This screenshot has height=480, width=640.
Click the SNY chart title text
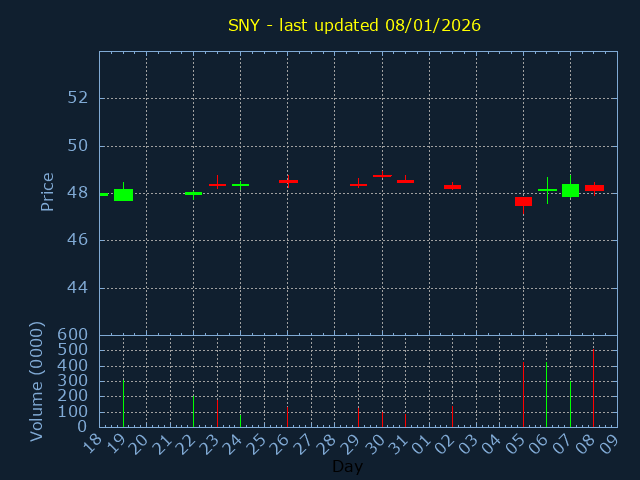(x=354, y=25)
